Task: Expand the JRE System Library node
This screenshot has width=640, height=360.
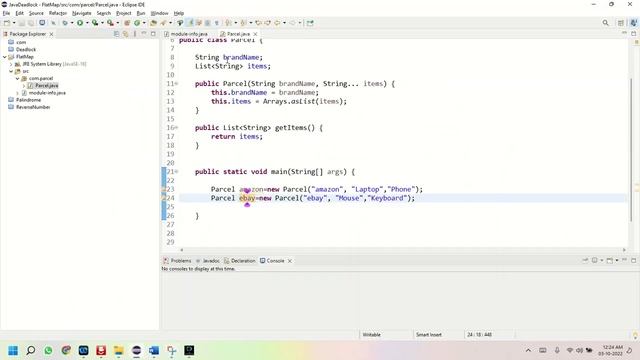Action: pyautogui.click(x=11, y=64)
